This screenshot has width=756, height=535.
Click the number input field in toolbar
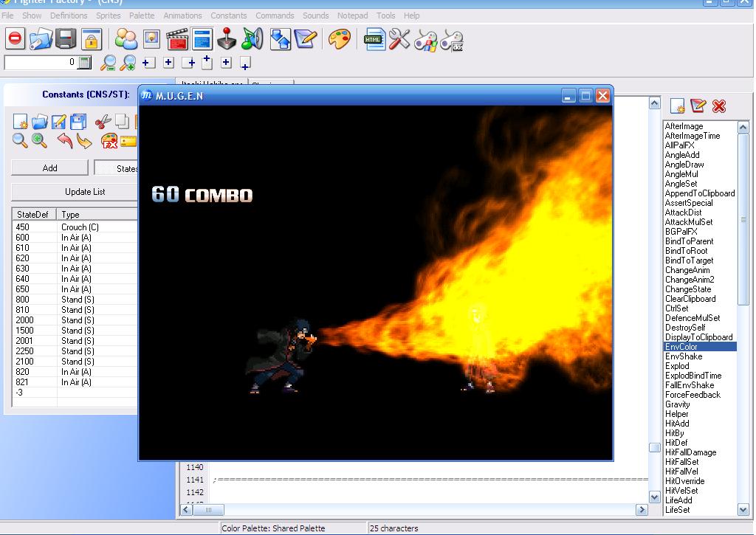click(x=41, y=62)
